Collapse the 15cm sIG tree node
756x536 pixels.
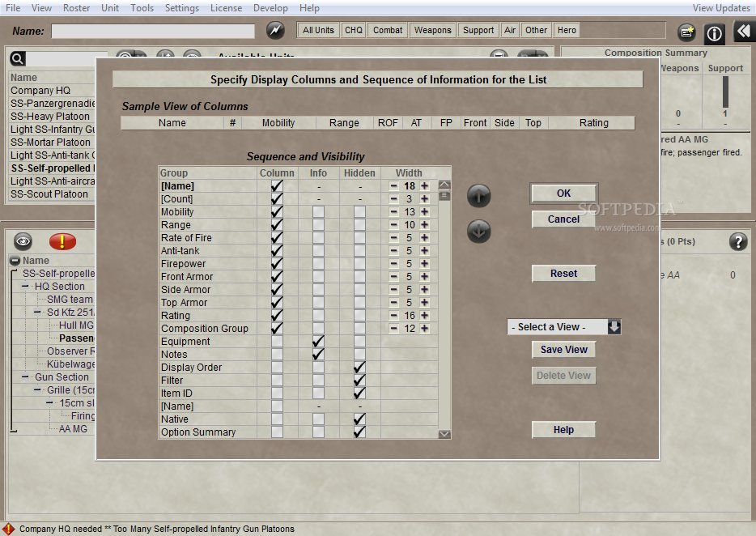[x=49, y=403]
